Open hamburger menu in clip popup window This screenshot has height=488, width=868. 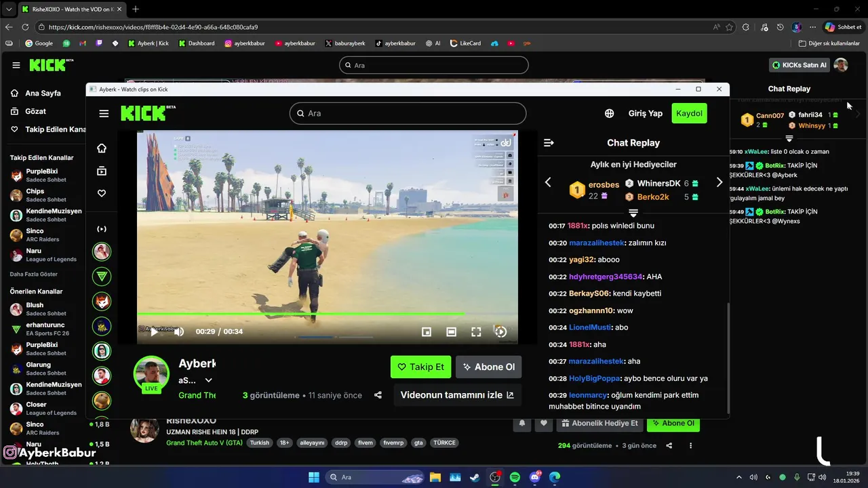pyautogui.click(x=104, y=113)
